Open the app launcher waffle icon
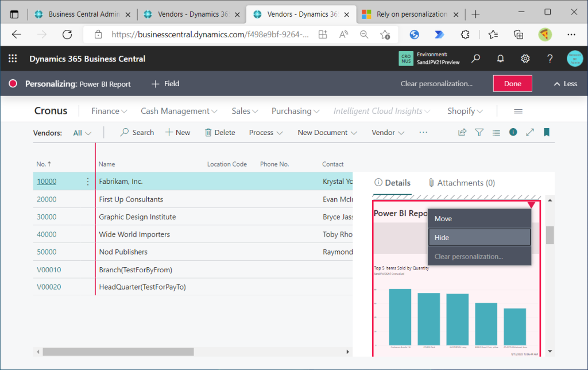Image resolution: width=588 pixels, height=370 pixels. 13,59
